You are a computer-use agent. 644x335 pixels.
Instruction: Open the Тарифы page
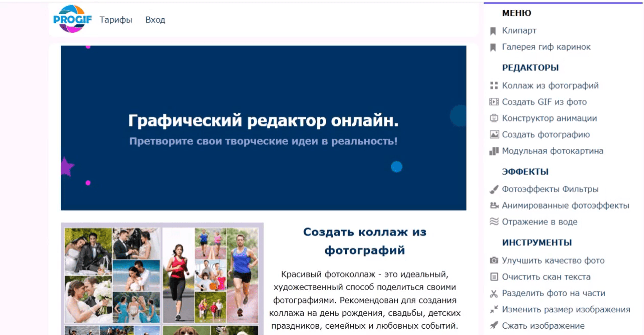coord(116,20)
